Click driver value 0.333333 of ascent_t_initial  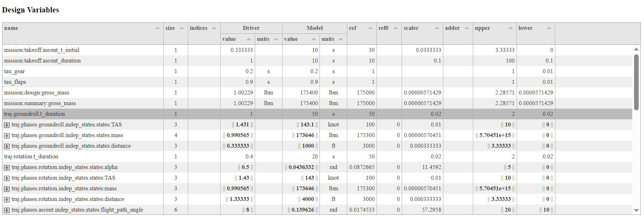click(x=242, y=50)
